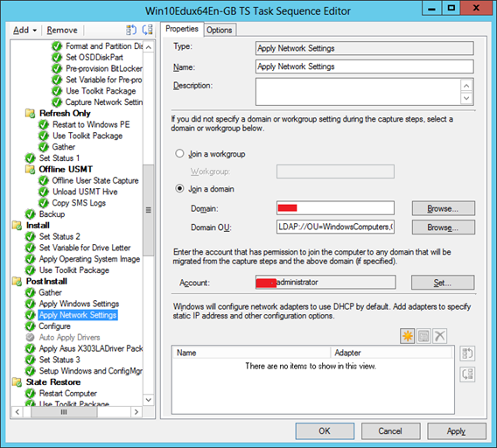The image size is (497, 448).
Task: Click the Name text field
Action: point(365,66)
